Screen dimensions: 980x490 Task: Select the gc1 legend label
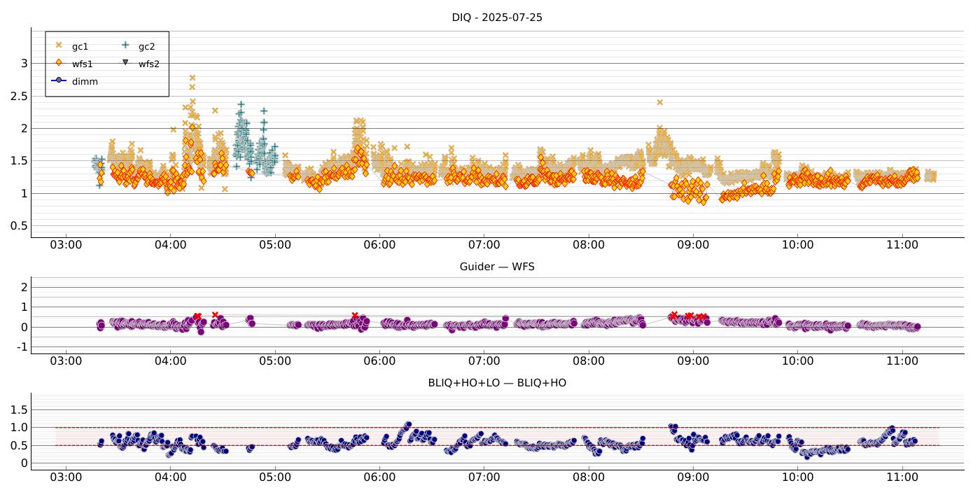point(80,47)
